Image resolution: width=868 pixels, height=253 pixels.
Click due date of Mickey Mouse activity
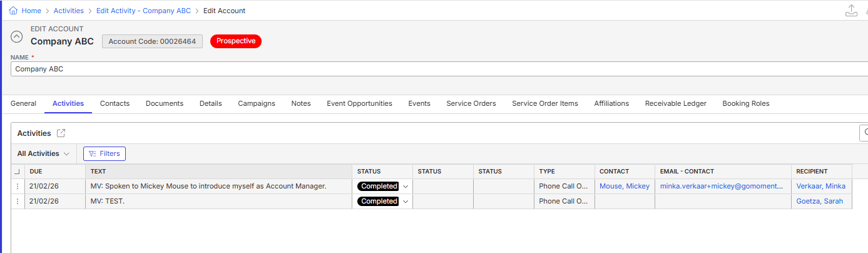tap(55, 186)
